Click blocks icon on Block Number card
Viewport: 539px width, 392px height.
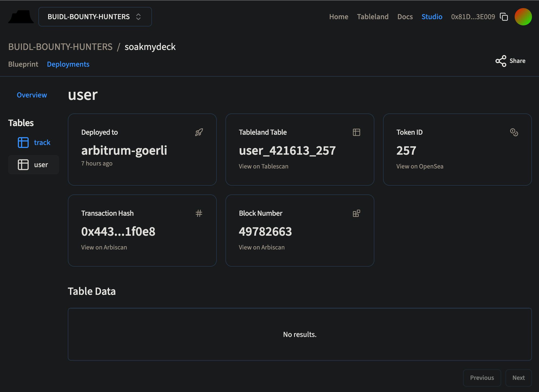click(x=357, y=213)
